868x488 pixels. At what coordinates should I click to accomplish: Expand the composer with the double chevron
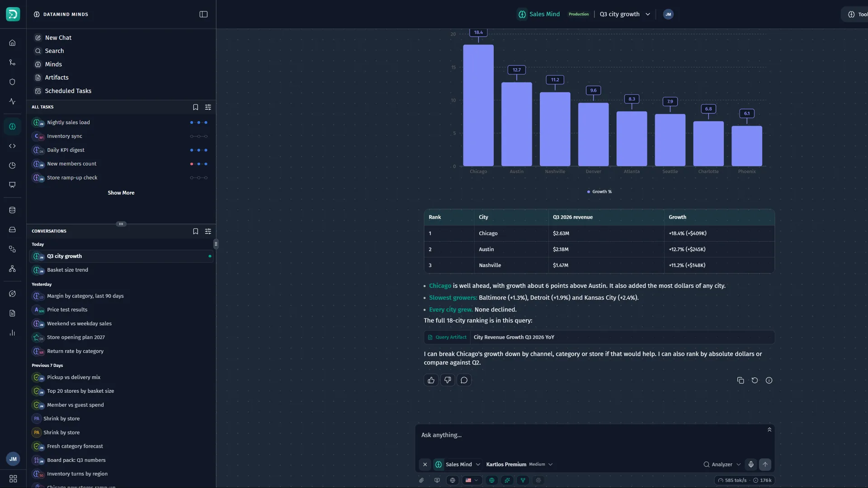coord(769,430)
